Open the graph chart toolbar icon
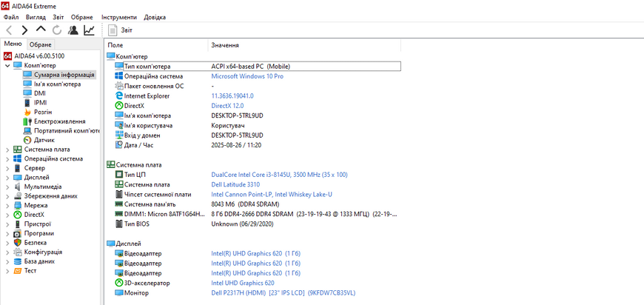This screenshot has height=305, width=644. (89, 30)
